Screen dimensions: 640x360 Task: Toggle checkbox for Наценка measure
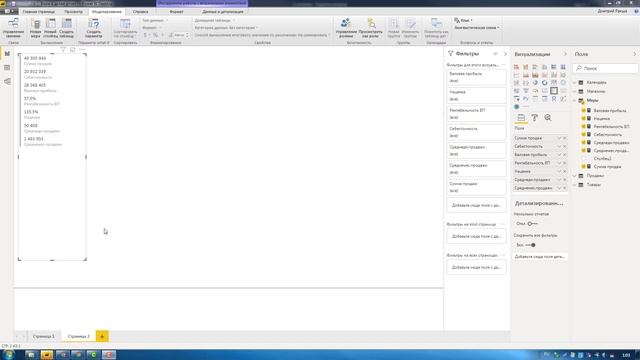[584, 118]
